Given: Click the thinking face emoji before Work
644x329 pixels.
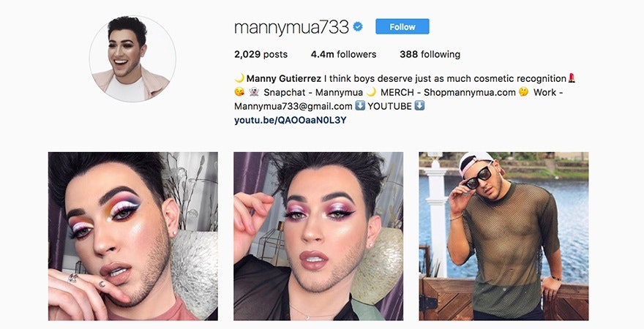Looking at the screenshot, I should click(523, 92).
